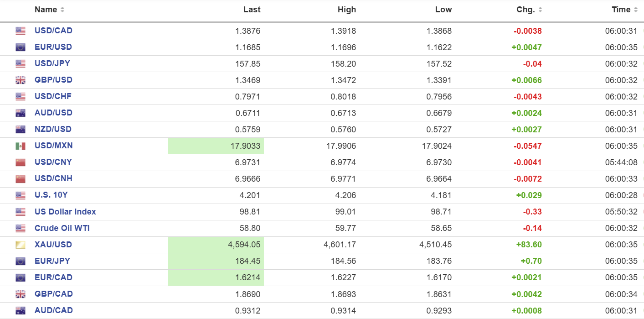The image size is (644, 319).
Task: Sort by Chg. column arrows
Action: 540,10
